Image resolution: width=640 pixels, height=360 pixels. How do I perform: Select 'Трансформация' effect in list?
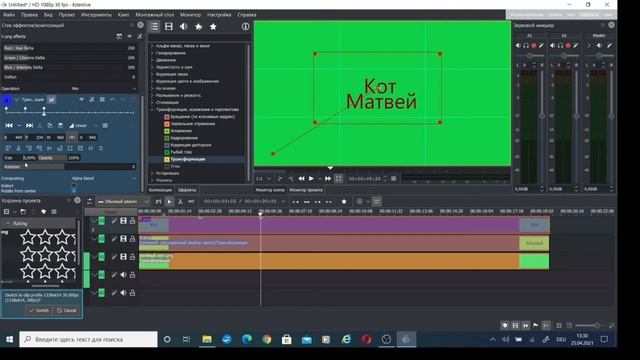pyautogui.click(x=188, y=159)
